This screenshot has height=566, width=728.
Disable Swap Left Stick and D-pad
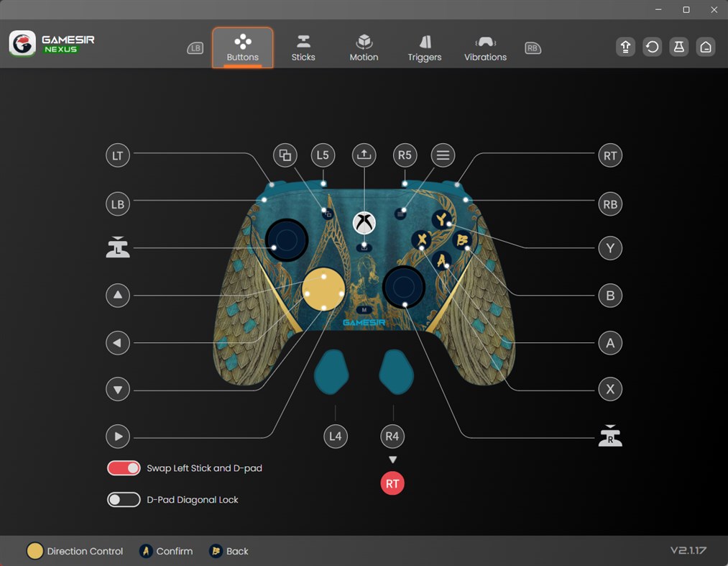[x=124, y=467]
